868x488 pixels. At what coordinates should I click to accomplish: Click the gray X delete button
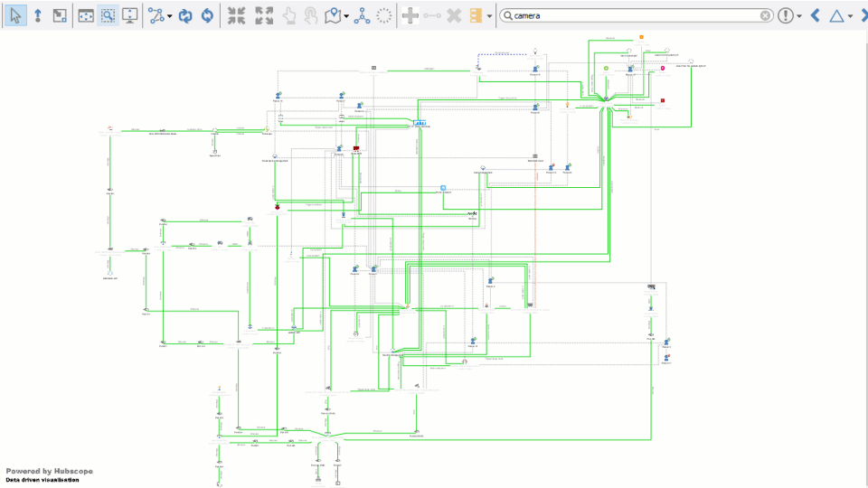[454, 15]
